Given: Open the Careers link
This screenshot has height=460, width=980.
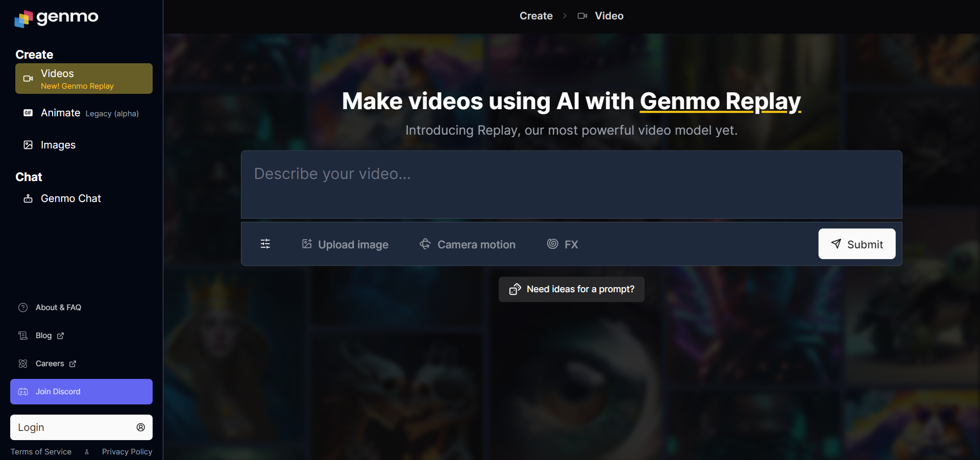Looking at the screenshot, I should point(50,364).
